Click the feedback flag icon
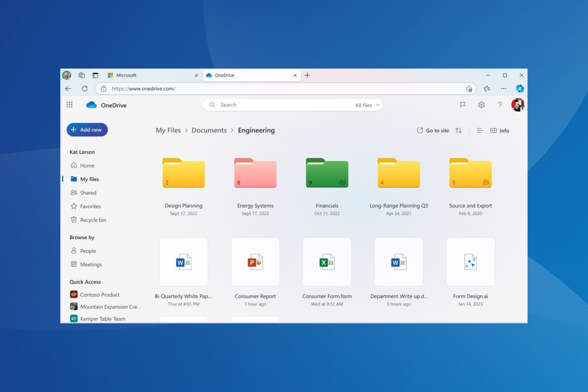The image size is (588, 392). 463,105
